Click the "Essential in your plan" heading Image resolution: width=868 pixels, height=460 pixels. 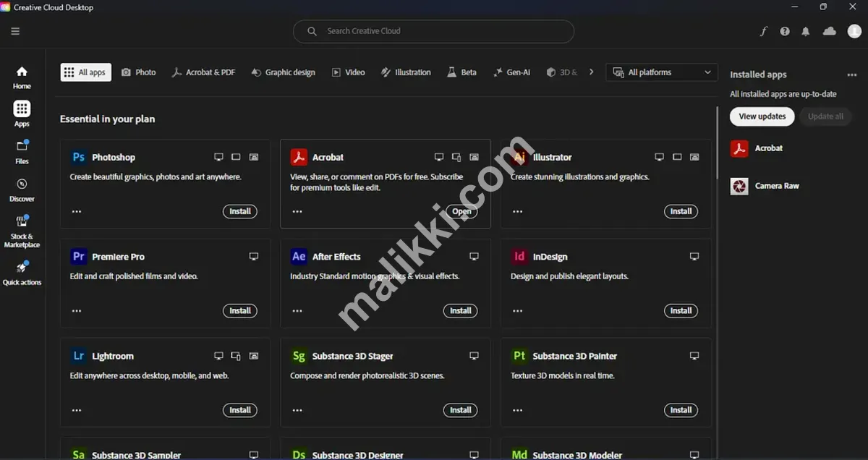click(x=108, y=119)
